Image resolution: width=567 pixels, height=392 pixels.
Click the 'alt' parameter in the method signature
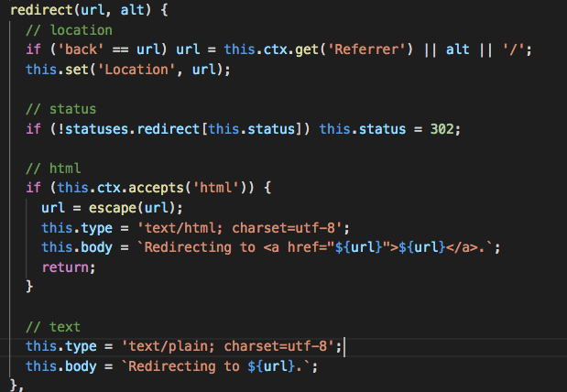coord(132,10)
